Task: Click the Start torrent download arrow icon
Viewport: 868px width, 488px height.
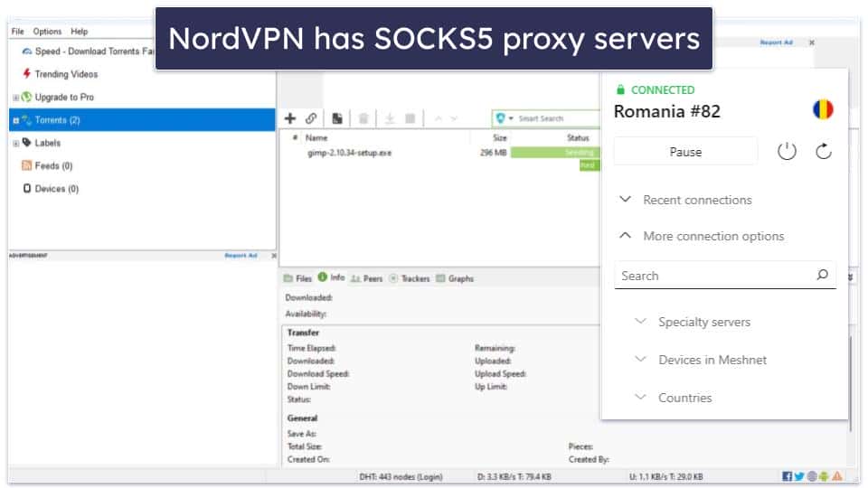Action: pos(390,118)
